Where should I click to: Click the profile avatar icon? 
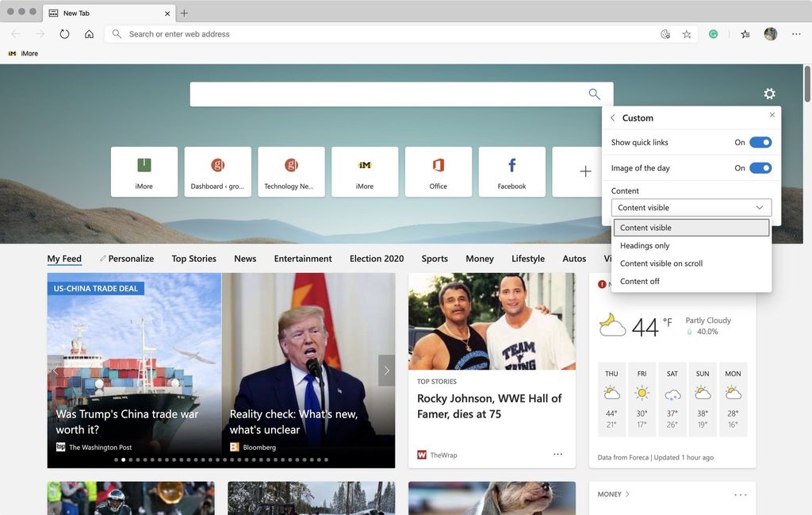[770, 34]
